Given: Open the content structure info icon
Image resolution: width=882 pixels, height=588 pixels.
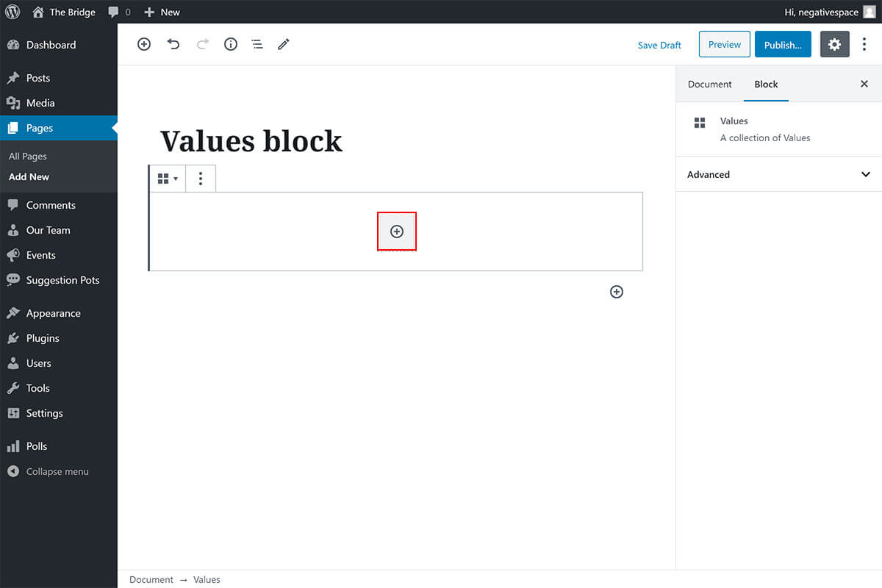Looking at the screenshot, I should coord(231,44).
